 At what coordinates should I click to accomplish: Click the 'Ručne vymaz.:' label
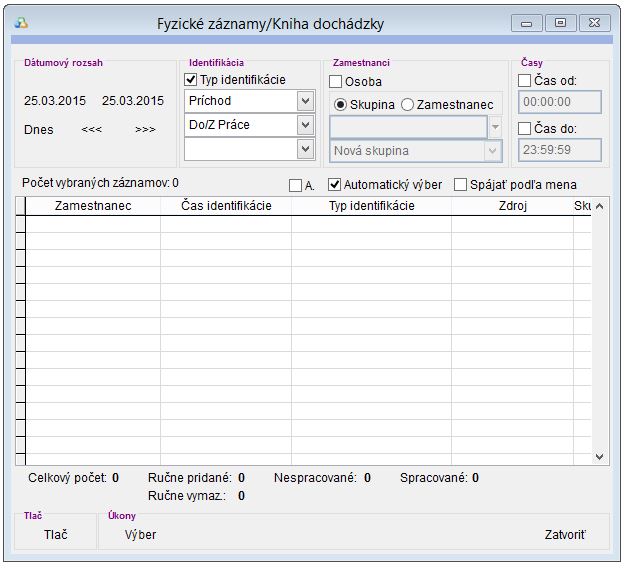(x=187, y=496)
